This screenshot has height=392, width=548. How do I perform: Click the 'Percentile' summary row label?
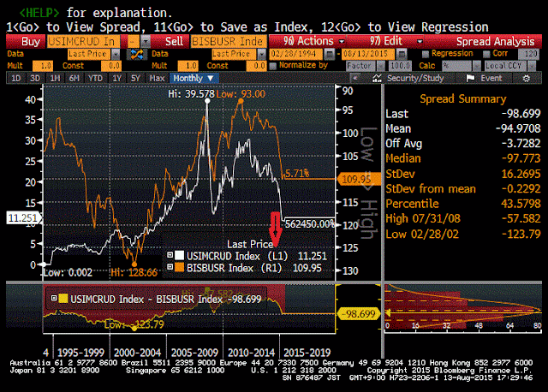(x=412, y=204)
